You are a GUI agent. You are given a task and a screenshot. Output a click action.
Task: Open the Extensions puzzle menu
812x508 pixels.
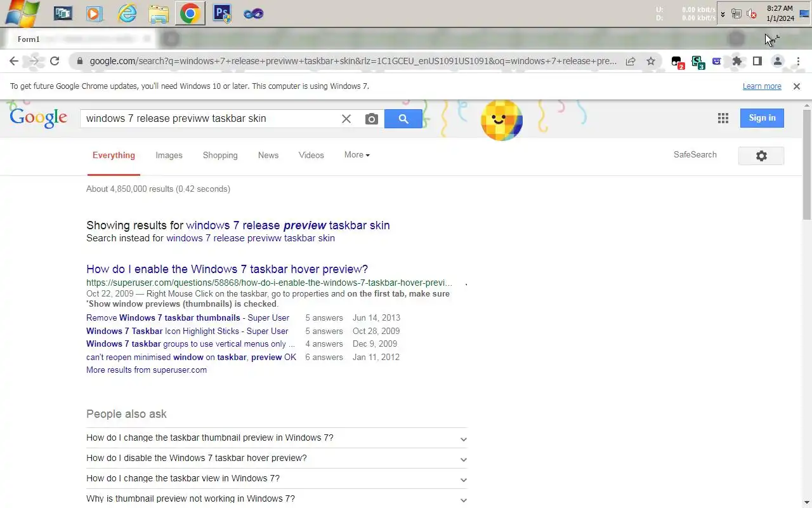[x=737, y=62]
